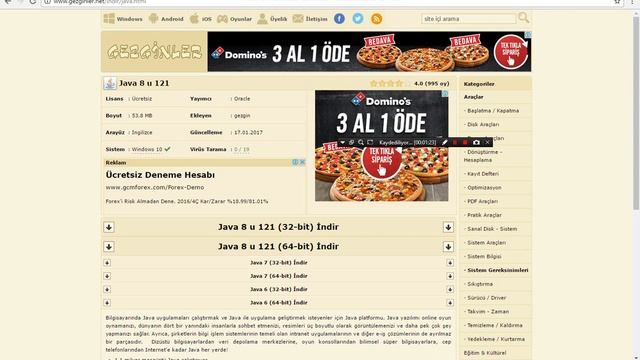The height and width of the screenshot is (360, 640).
Task: Open the recorder toolbar dropdown arrow
Action: coord(342,142)
